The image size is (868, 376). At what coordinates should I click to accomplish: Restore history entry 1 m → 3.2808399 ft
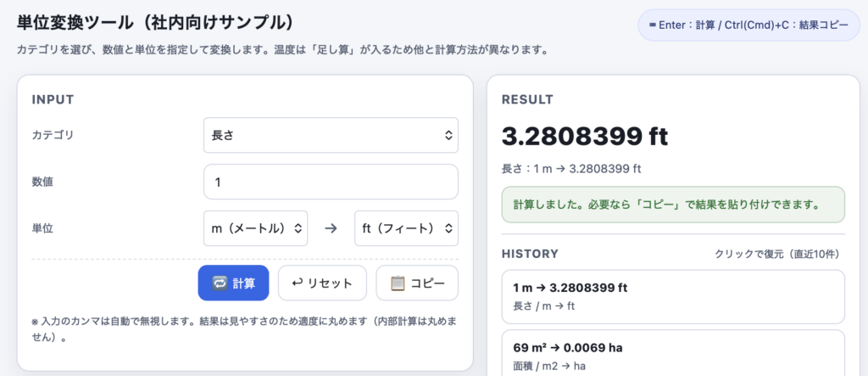673,296
